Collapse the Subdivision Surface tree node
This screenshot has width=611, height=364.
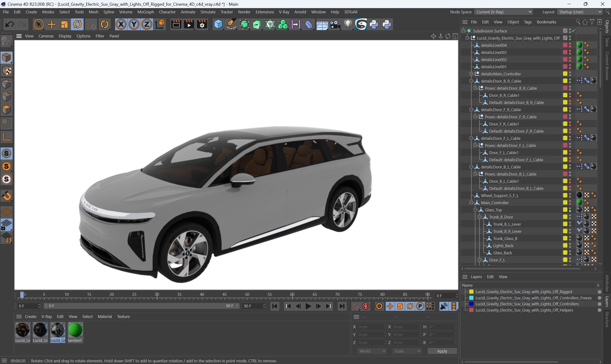click(463, 31)
